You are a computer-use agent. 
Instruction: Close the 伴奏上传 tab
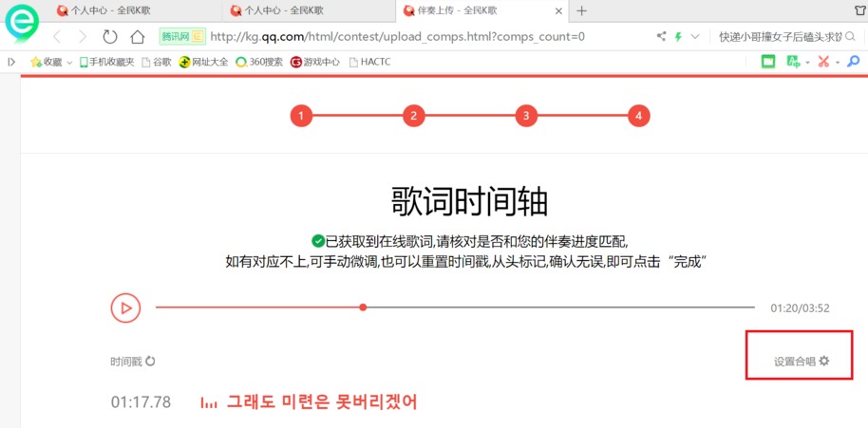click(558, 10)
